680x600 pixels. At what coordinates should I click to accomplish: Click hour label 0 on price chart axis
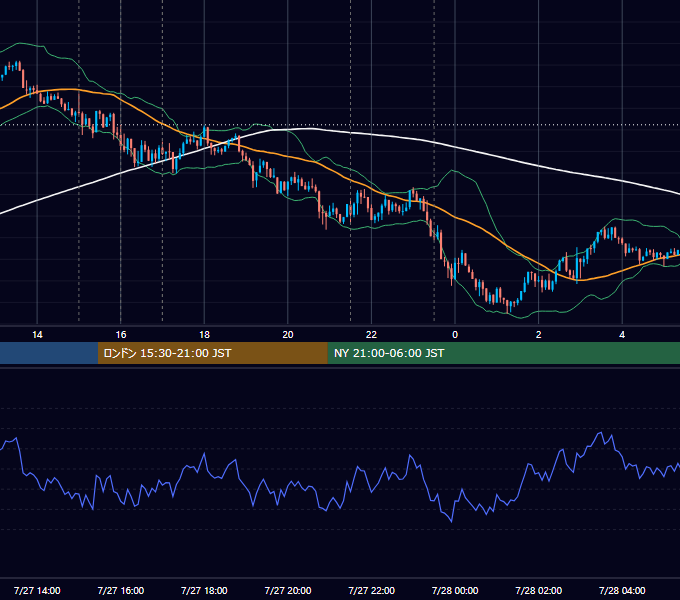455,335
